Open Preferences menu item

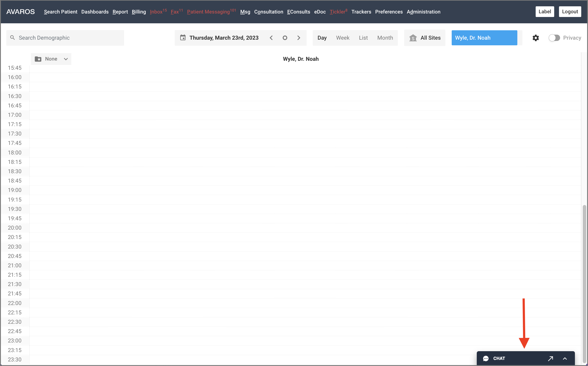[x=389, y=12]
